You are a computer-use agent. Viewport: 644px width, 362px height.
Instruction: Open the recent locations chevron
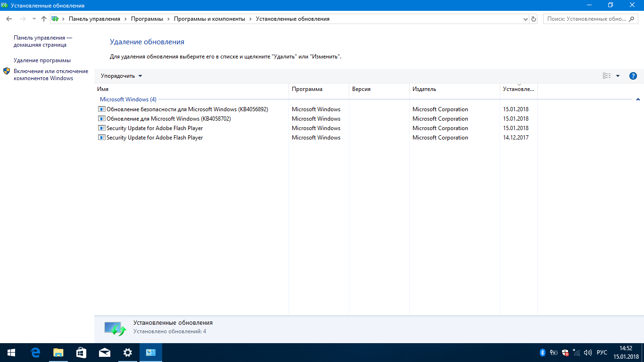pyautogui.click(x=34, y=19)
